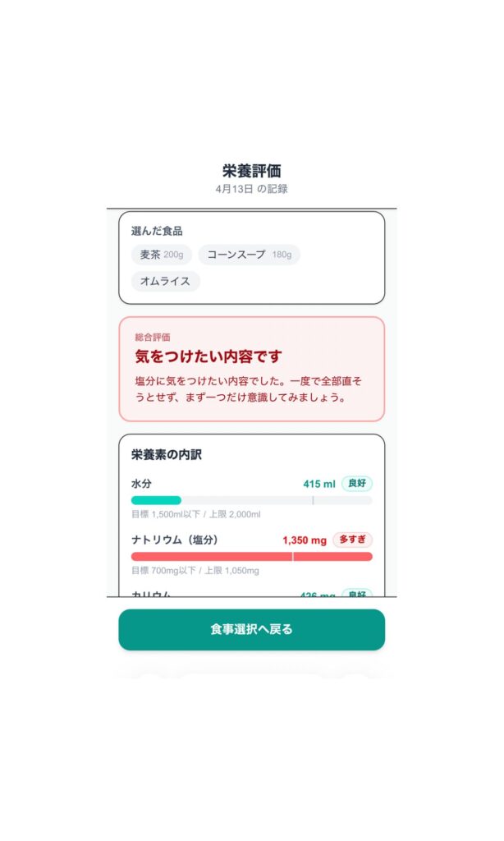
Task: Click the 気をつけたい内容です heading
Action: coord(208,356)
